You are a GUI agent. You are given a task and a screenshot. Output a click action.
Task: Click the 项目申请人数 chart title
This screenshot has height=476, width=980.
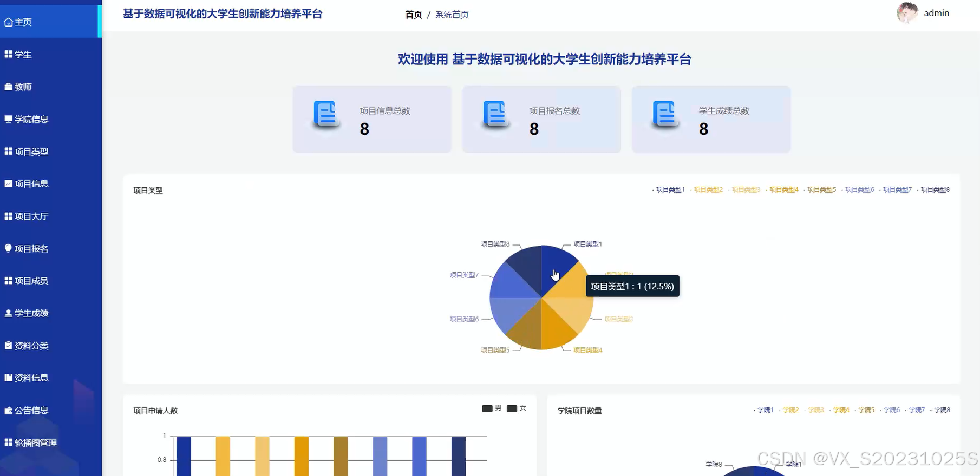155,411
